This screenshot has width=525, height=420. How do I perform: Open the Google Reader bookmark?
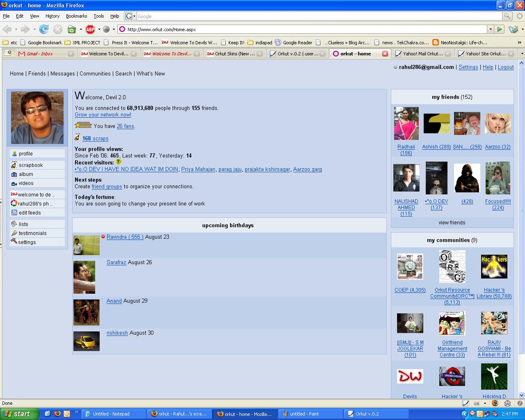tap(294, 42)
